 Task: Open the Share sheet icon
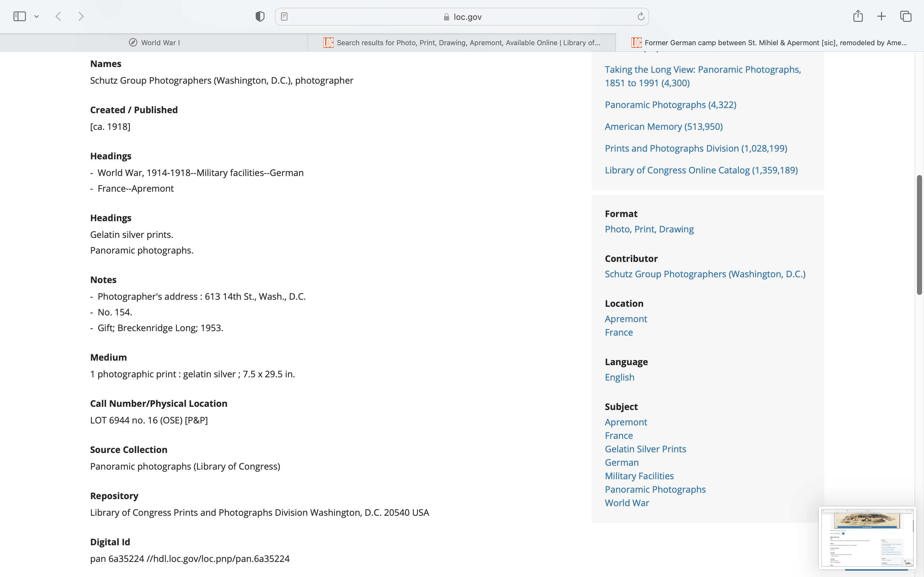click(x=858, y=16)
